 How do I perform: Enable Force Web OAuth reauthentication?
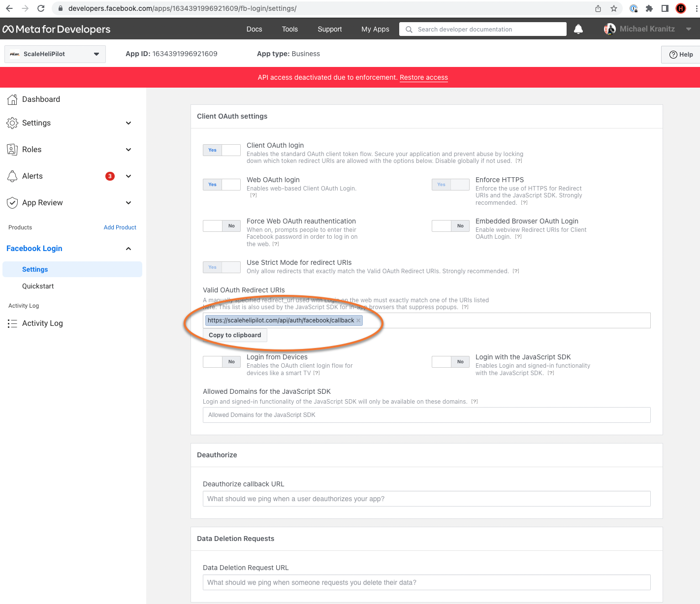(x=222, y=226)
